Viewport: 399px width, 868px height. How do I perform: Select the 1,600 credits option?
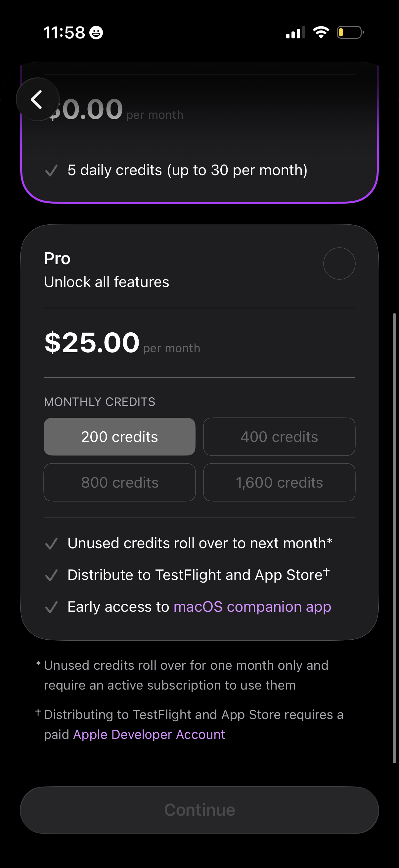pos(279,482)
